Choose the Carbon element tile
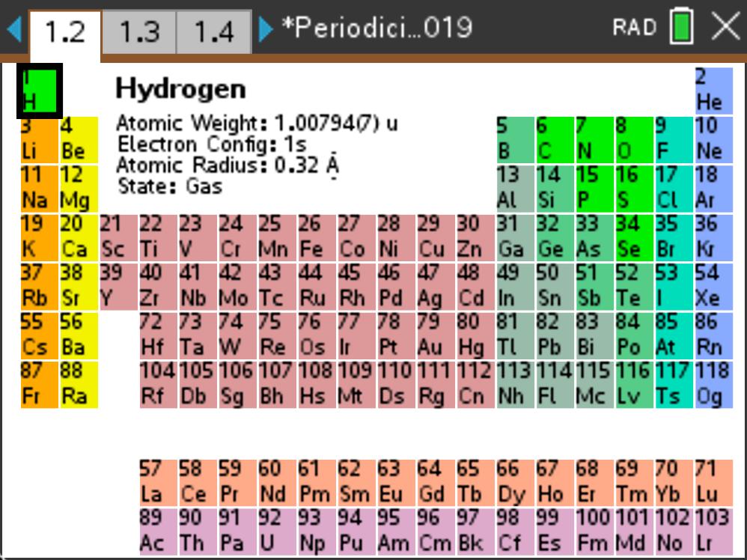This screenshot has width=747, height=560. pos(553,139)
